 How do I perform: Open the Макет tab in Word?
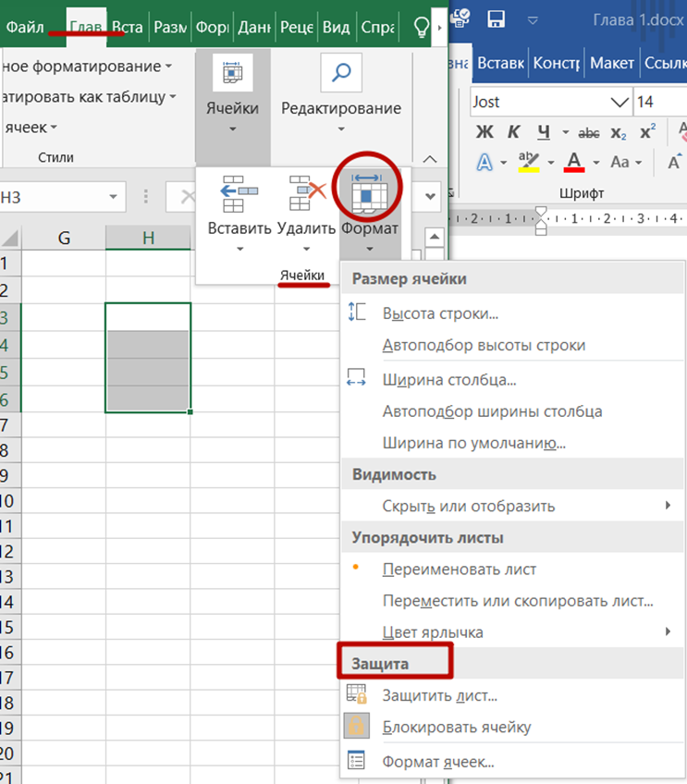[x=612, y=63]
